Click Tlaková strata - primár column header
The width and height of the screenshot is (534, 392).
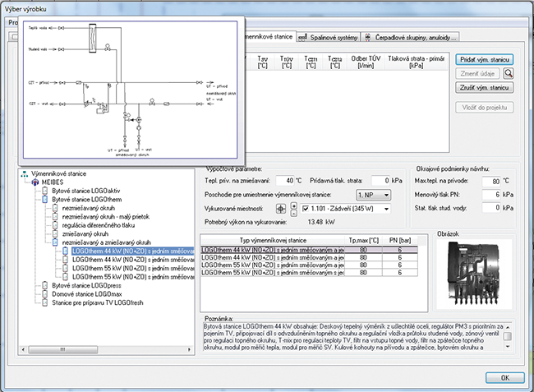click(416, 62)
